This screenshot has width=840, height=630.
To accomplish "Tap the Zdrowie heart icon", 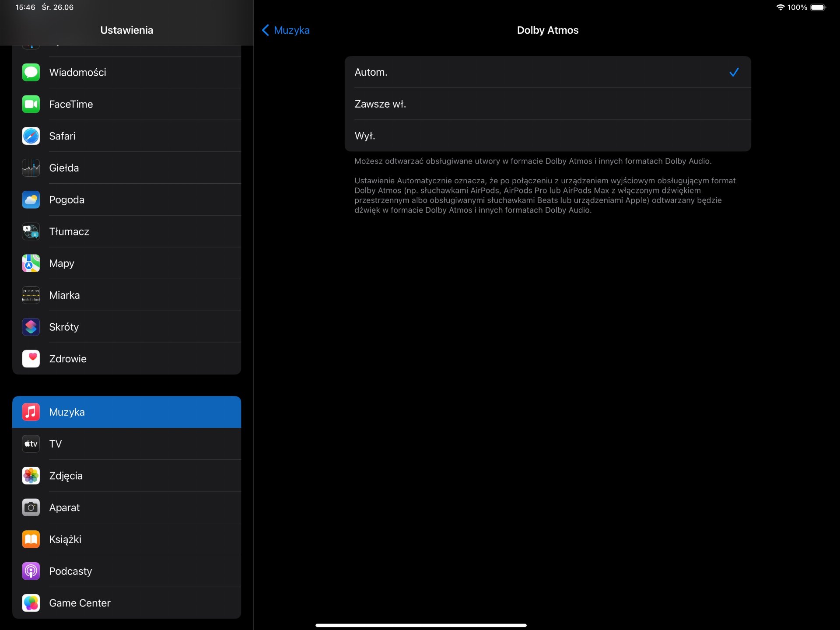I will tap(31, 359).
